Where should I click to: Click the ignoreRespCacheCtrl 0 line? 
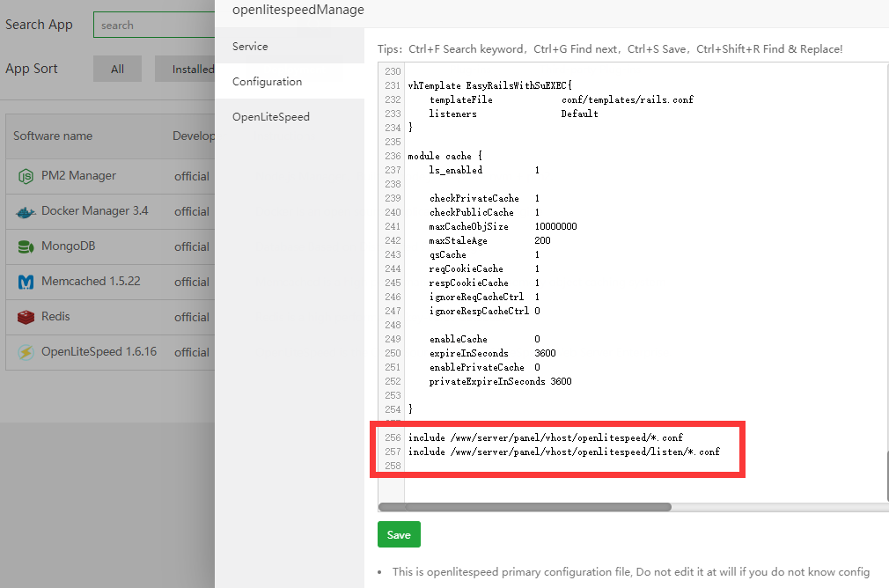[x=485, y=311]
